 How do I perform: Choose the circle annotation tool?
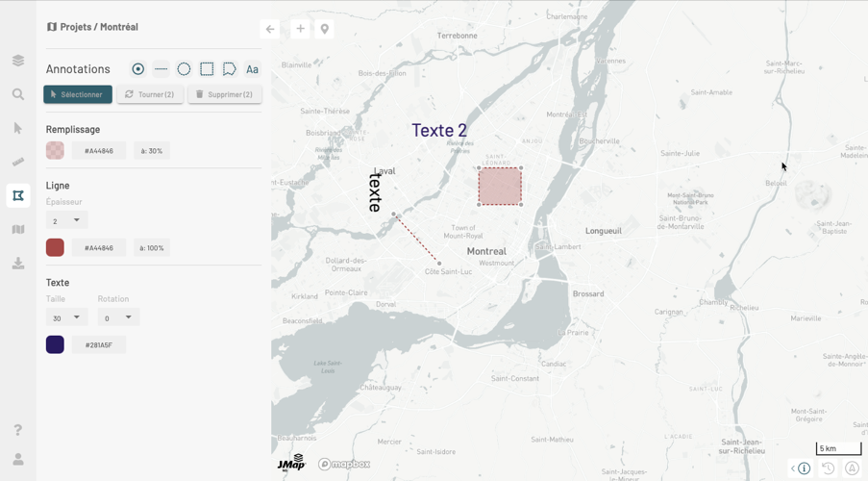184,69
